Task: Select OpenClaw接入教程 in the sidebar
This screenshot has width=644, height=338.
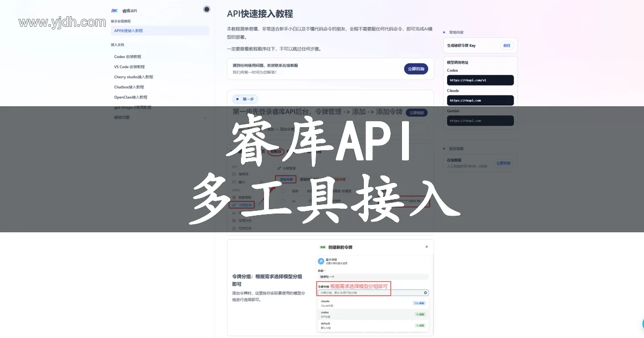Action: (x=130, y=97)
